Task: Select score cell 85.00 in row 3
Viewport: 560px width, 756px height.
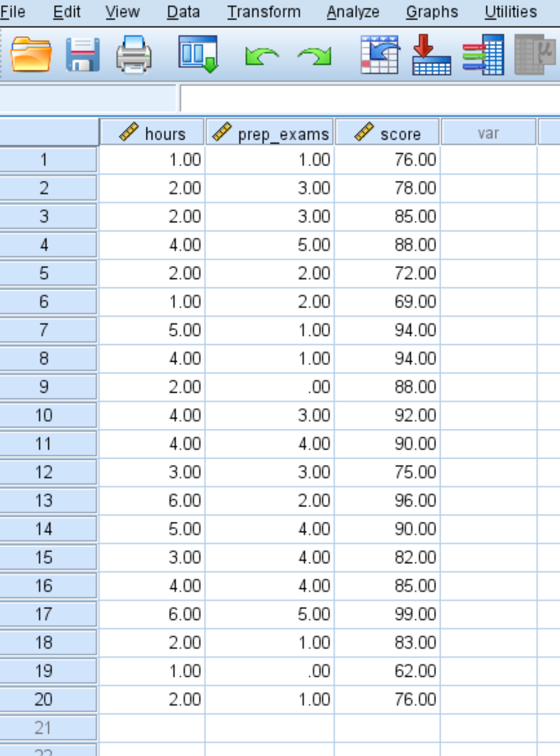Action: click(x=387, y=216)
